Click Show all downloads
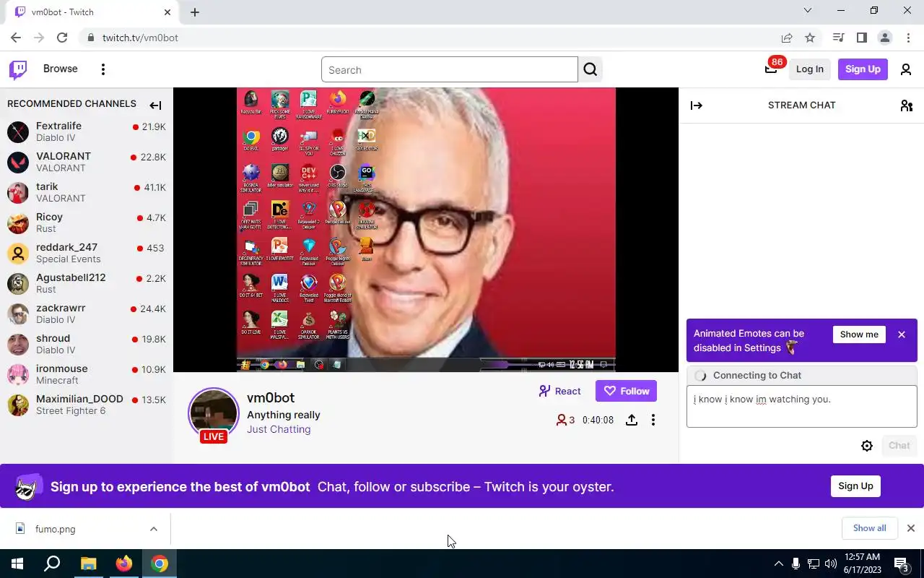The height and width of the screenshot is (578, 924). click(869, 528)
